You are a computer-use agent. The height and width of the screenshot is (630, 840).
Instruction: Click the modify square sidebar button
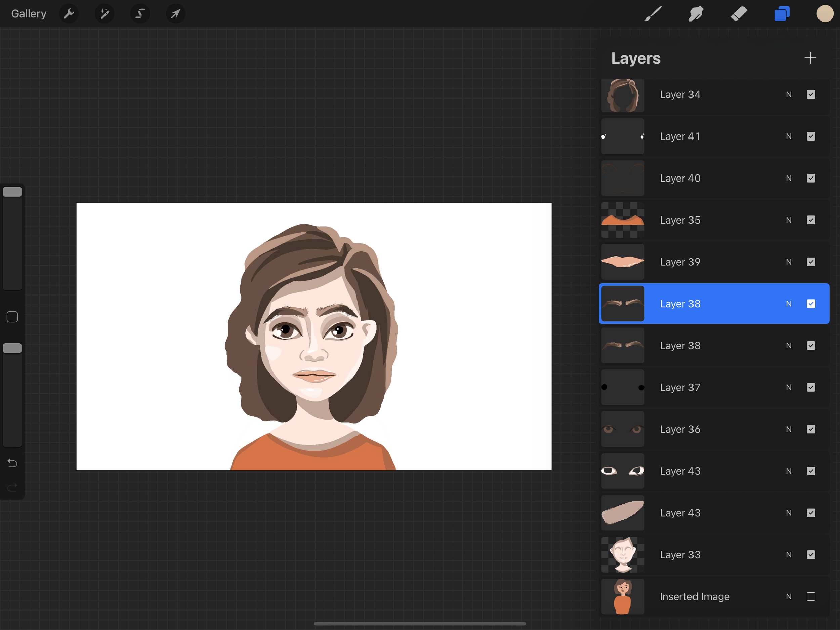click(12, 317)
